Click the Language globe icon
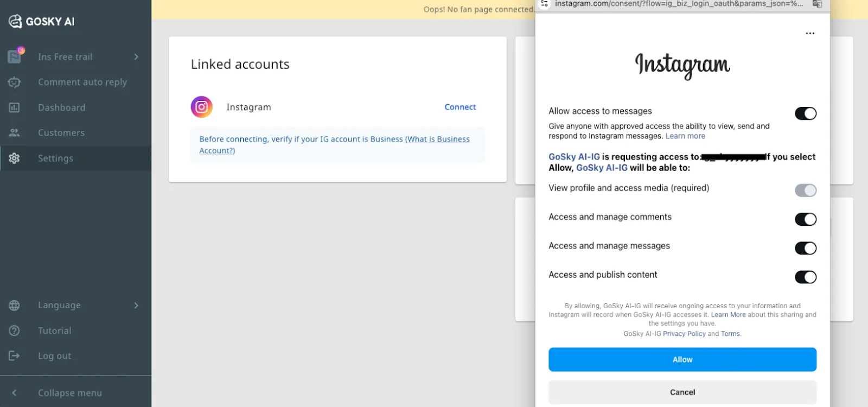This screenshot has width=868, height=407. 15,306
